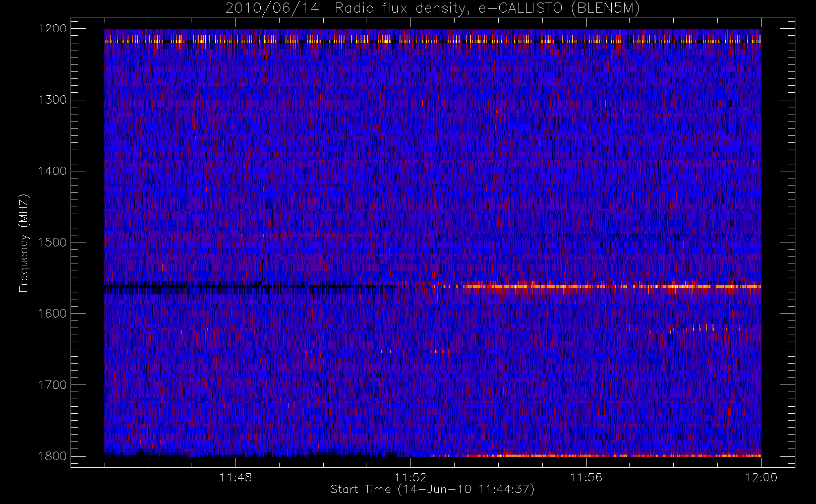Click the 11:52 time tick label
The height and width of the screenshot is (504, 816).
tap(411, 477)
